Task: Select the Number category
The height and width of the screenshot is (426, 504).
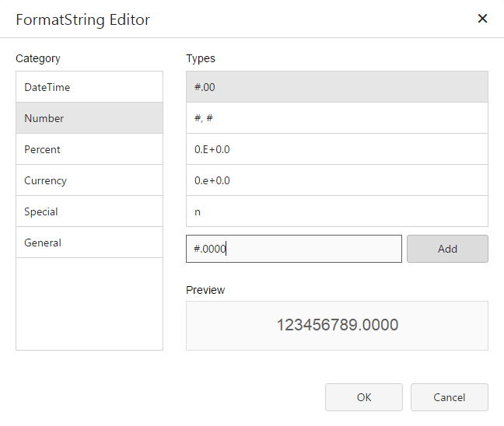Action: (x=89, y=118)
